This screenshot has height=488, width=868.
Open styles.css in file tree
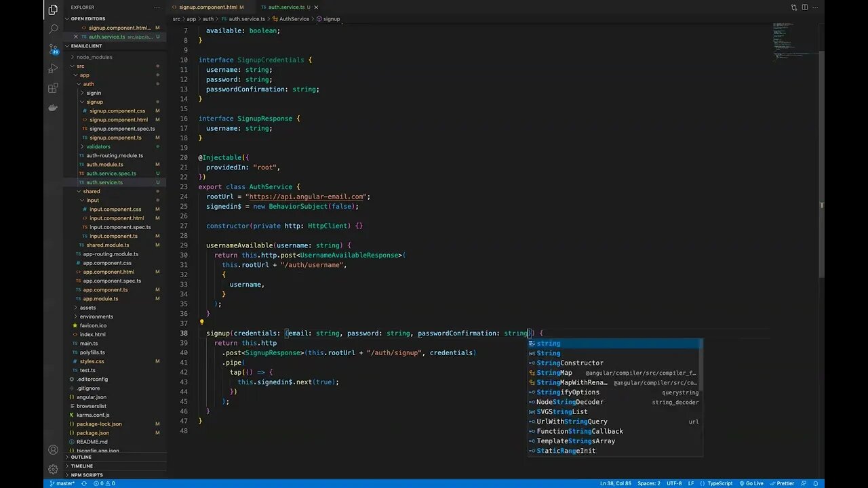pos(92,361)
